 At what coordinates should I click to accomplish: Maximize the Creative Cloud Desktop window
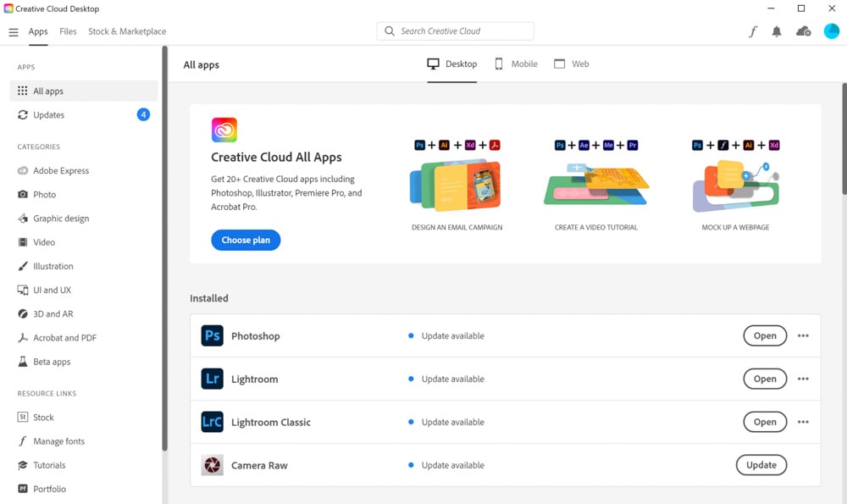801,8
